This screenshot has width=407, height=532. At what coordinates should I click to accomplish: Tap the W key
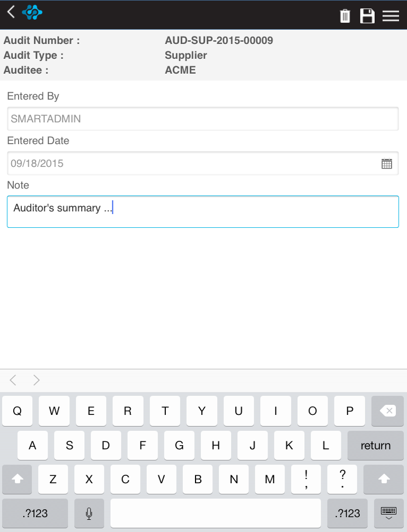click(x=54, y=411)
